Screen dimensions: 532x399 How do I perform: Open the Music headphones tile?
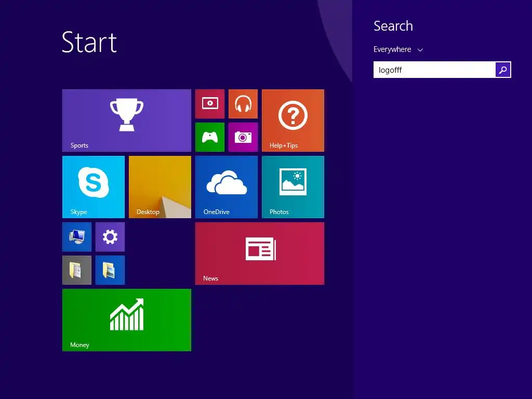click(243, 104)
